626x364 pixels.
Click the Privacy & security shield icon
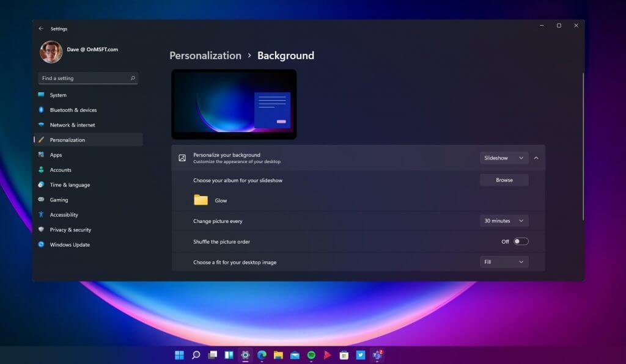coord(43,230)
